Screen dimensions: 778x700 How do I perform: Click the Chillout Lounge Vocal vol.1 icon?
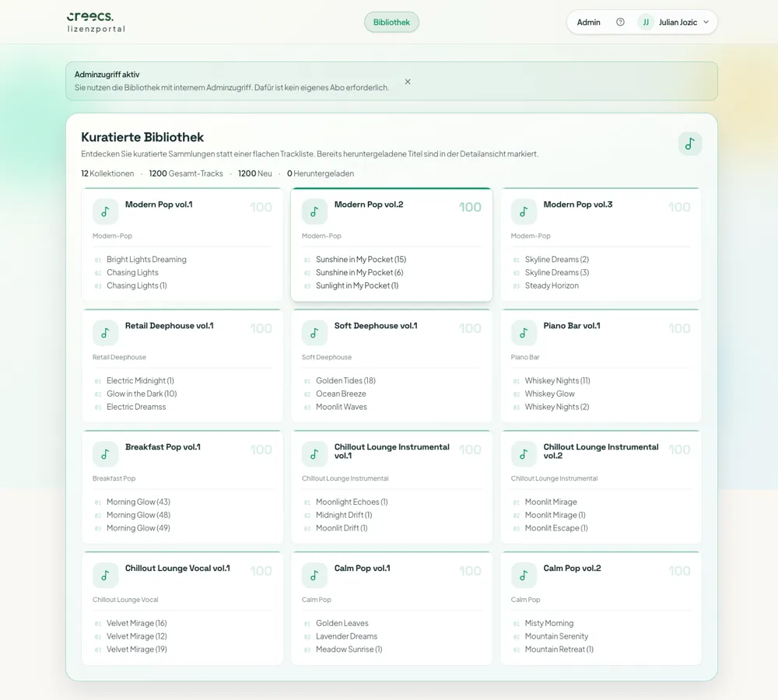105,576
